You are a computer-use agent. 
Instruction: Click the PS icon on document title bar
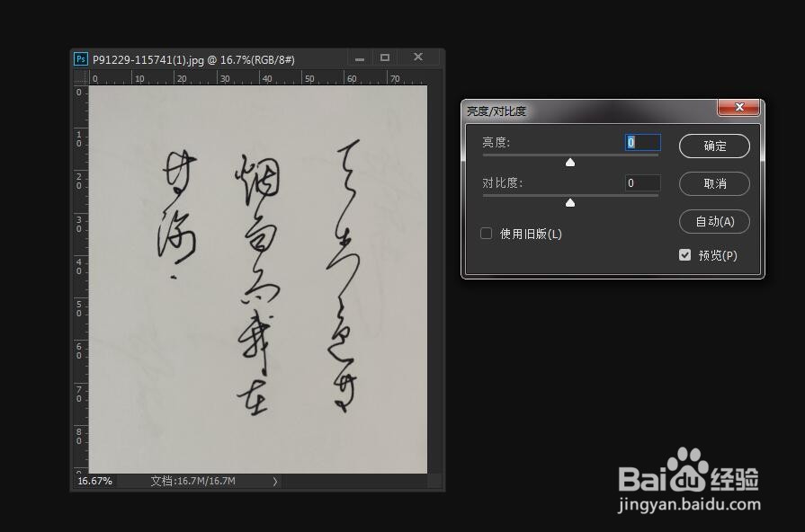(82, 58)
